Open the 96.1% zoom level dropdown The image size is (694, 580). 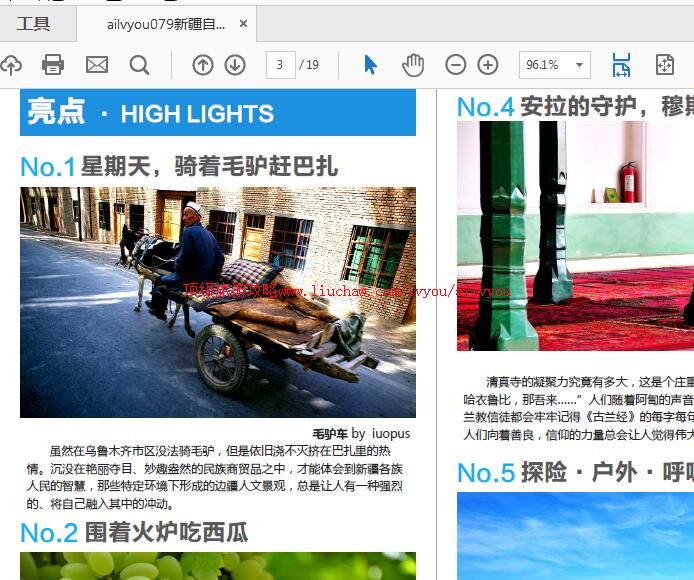pyautogui.click(x=554, y=65)
